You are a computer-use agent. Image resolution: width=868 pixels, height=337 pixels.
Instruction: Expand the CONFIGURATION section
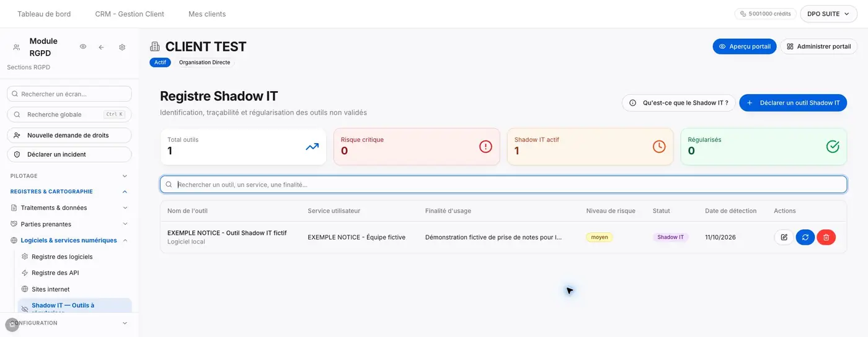pos(69,323)
